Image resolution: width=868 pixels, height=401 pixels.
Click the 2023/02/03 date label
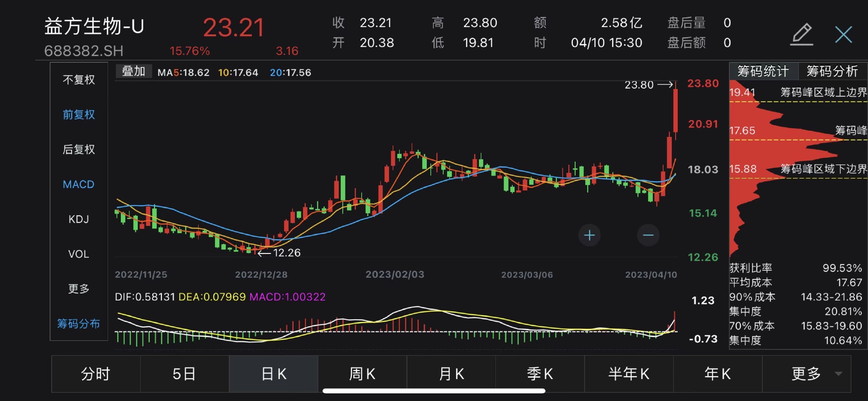click(x=395, y=274)
